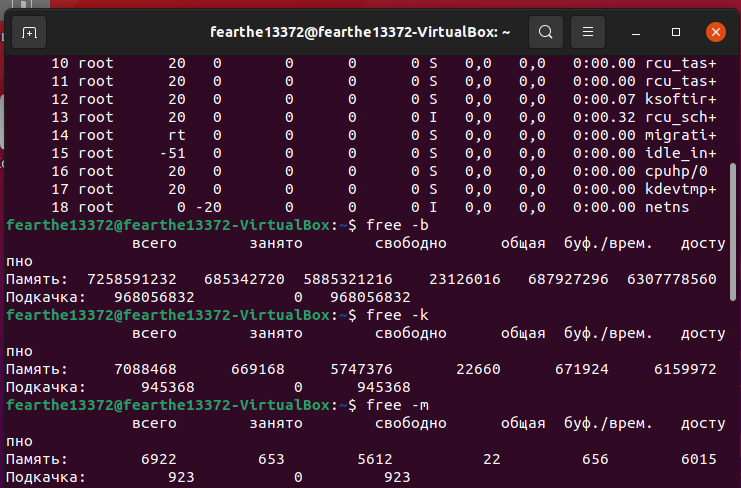Click total memory value 7088468
The height and width of the screenshot is (488, 741).
point(146,369)
